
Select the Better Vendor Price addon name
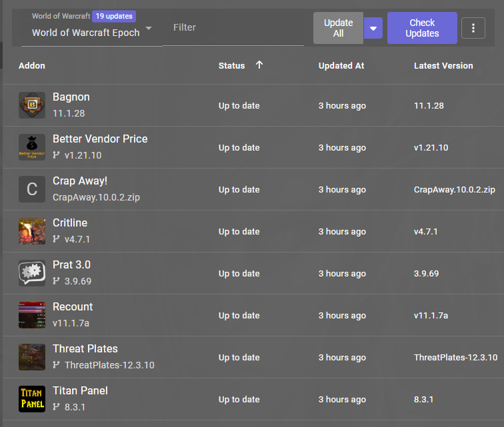(100, 139)
